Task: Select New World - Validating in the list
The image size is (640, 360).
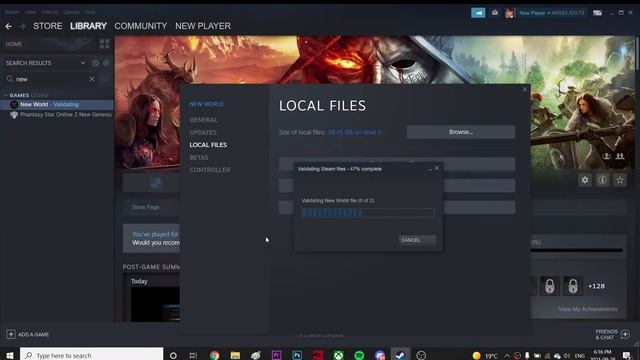Action: [57, 104]
